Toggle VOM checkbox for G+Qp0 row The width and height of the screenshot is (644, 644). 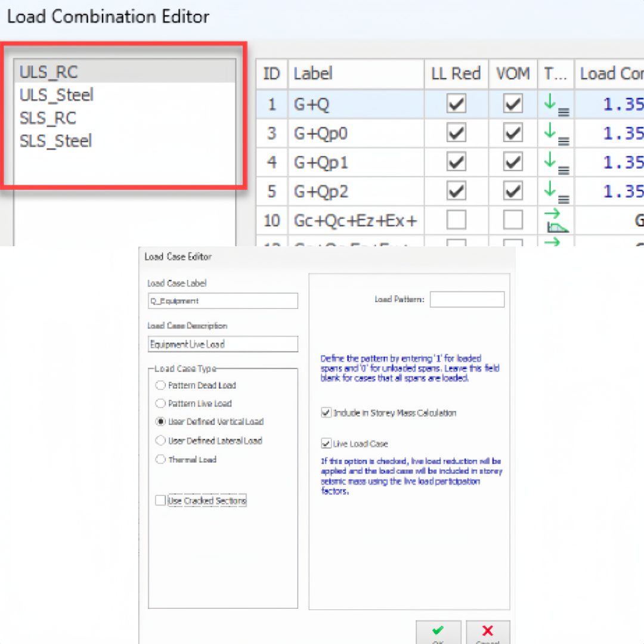click(x=513, y=133)
